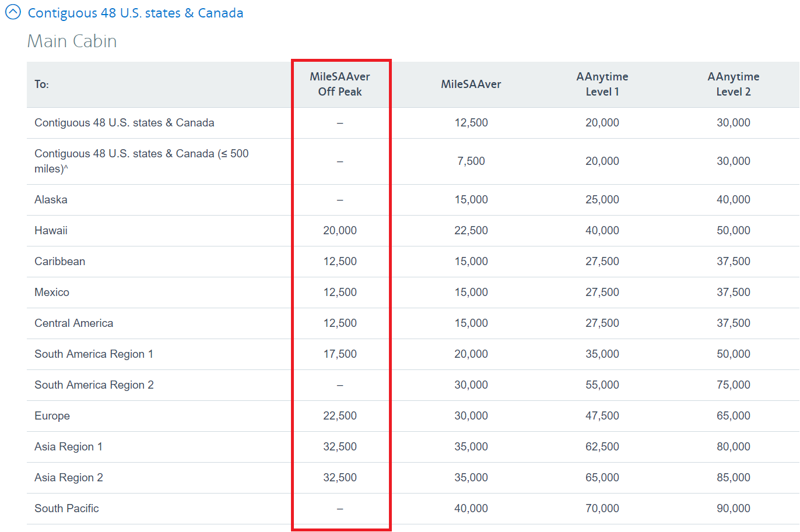The image size is (800, 532).
Task: Select the Central America row label
Action: (x=73, y=323)
